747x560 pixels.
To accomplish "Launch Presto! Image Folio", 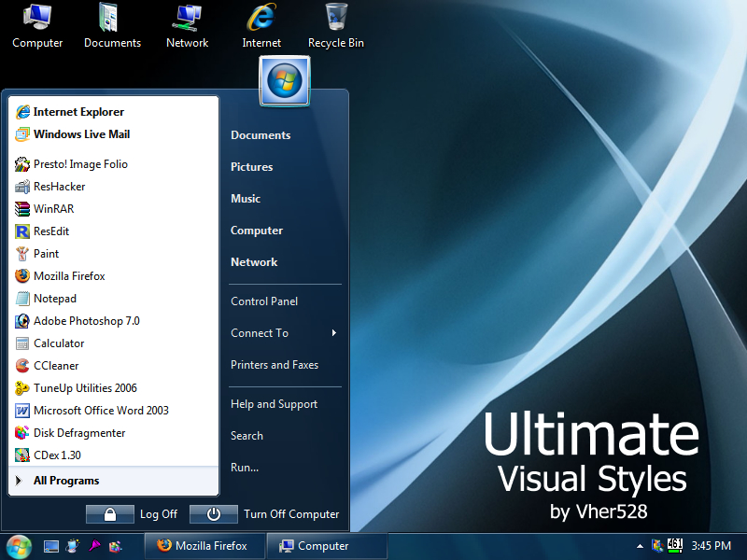I will pos(113,164).
